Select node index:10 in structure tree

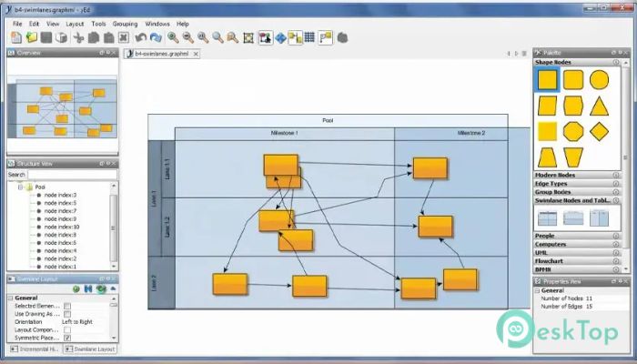pyautogui.click(x=62, y=227)
